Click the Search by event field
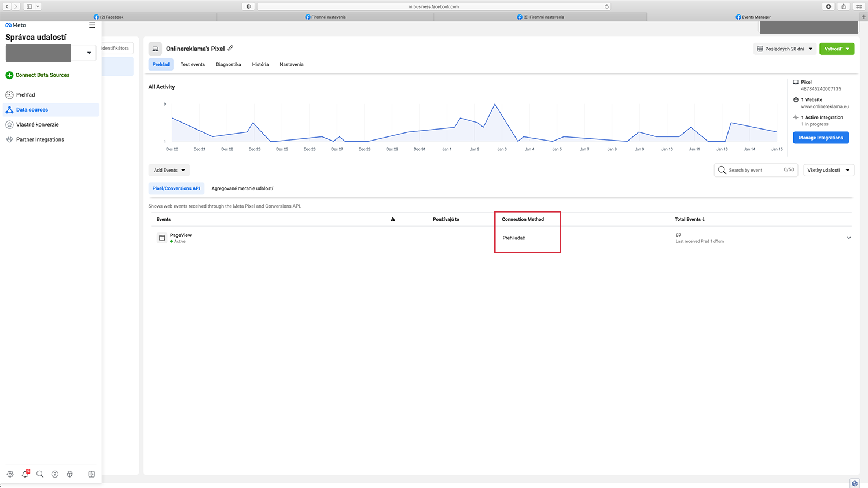Screen dimensions: 868x488 [756, 170]
